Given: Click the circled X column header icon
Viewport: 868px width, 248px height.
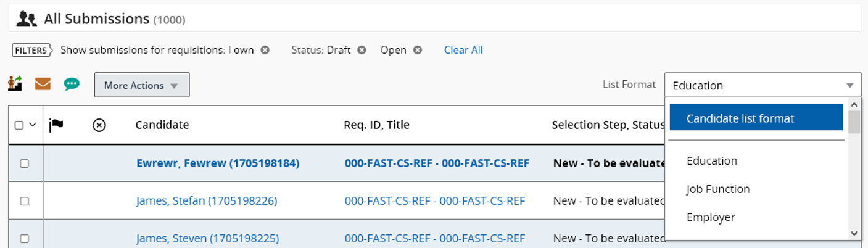Looking at the screenshot, I should pos(99,125).
